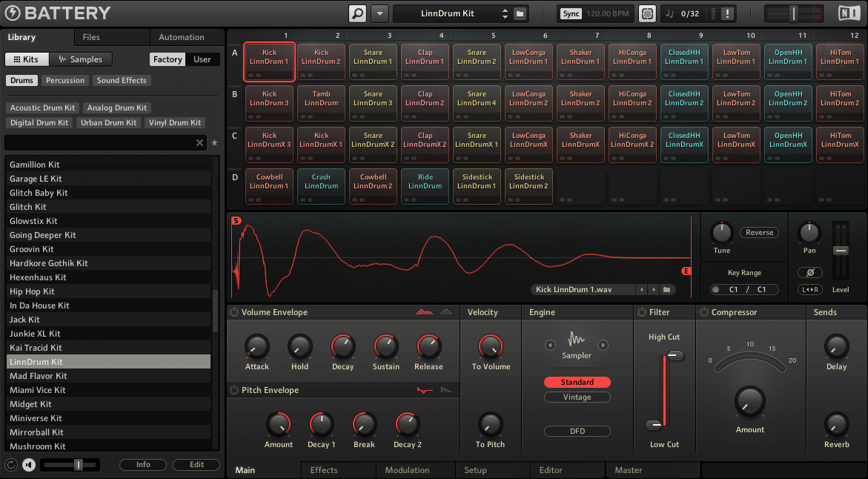Toggle the phase invert button

tap(810, 272)
